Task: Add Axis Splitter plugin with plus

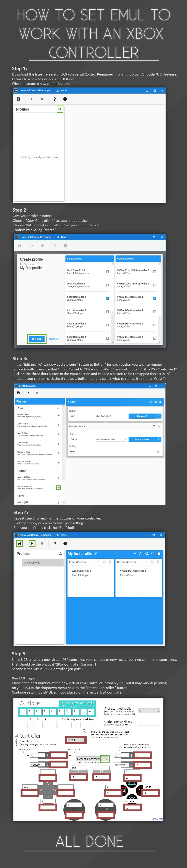Action: [x=58, y=434]
